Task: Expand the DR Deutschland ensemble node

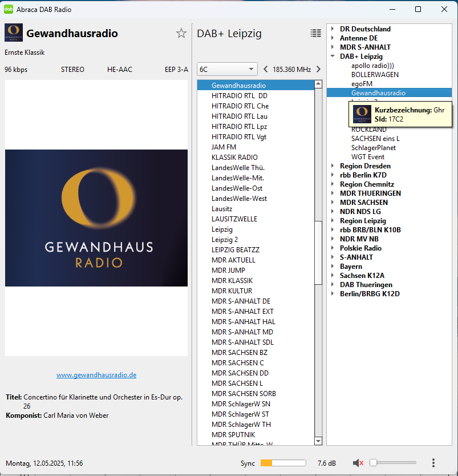Action: coord(333,29)
